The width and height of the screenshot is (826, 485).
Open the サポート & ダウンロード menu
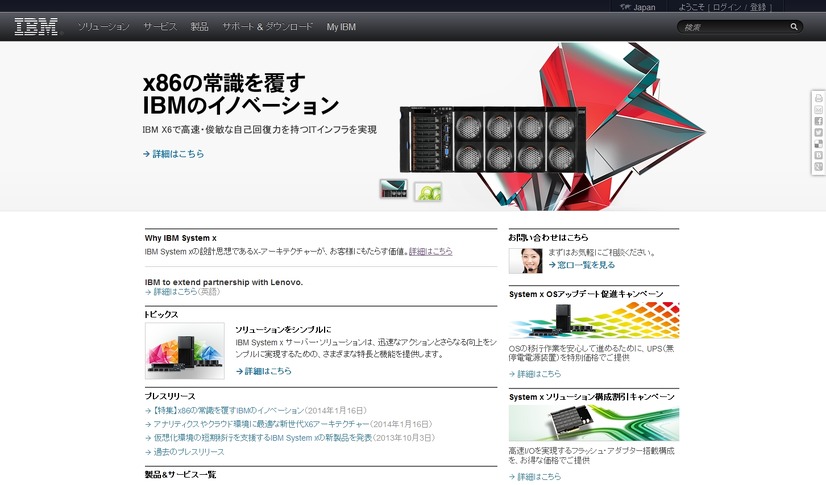pos(268,26)
